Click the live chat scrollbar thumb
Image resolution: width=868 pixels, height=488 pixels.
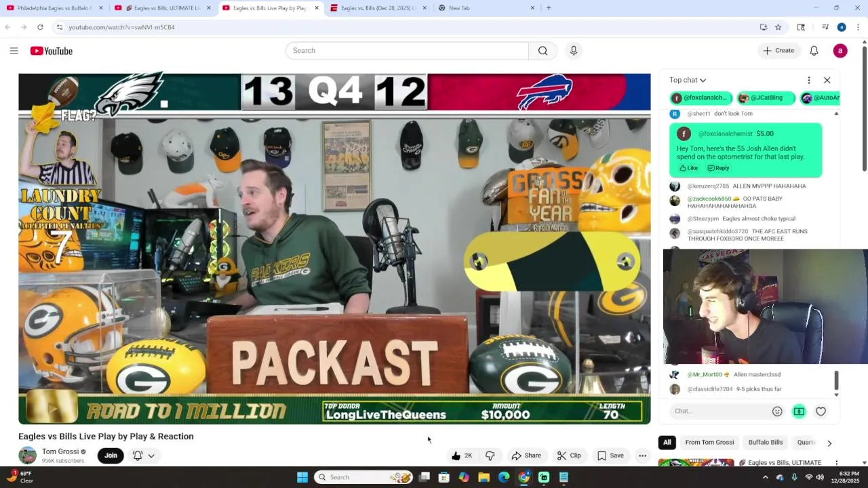tap(836, 380)
